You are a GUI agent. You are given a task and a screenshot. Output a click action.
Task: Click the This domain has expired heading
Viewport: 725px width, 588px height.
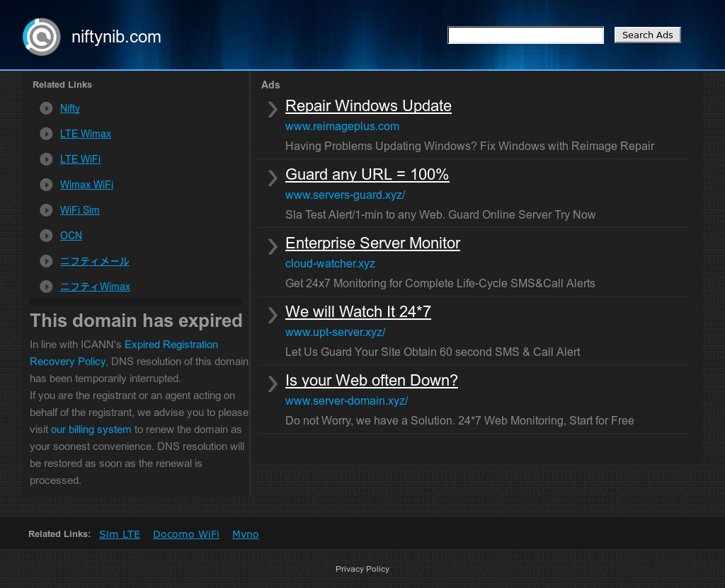point(137,321)
